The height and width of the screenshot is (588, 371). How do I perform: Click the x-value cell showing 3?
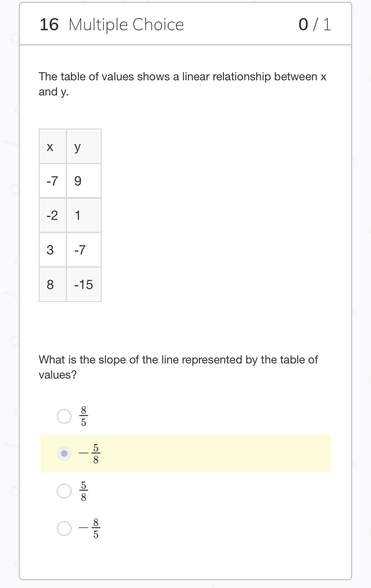[x=53, y=250]
